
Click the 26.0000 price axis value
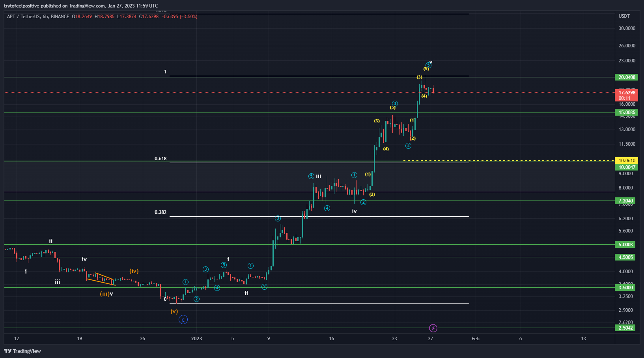[627, 46]
